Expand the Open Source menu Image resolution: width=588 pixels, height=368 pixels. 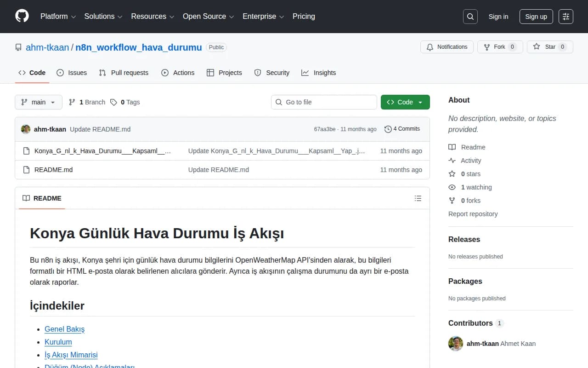208,16
